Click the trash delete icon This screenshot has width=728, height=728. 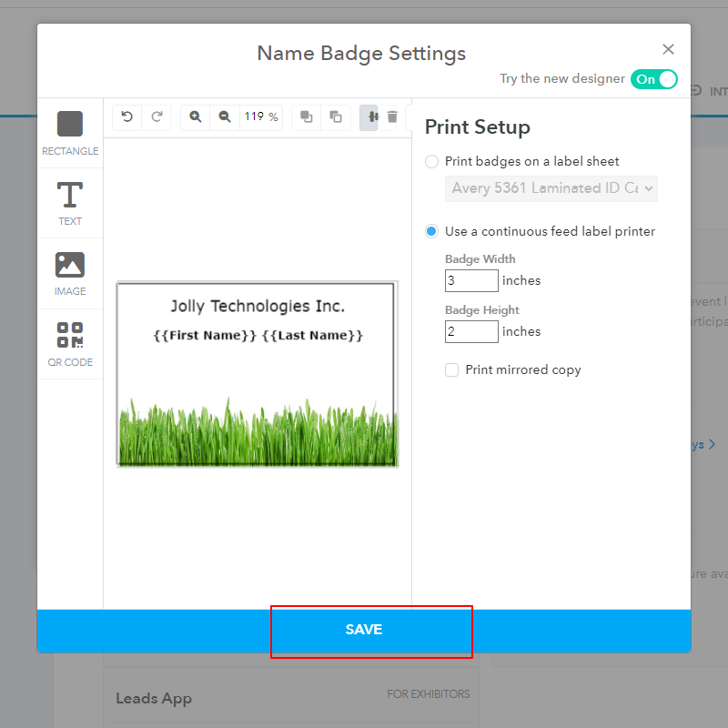[392, 116]
